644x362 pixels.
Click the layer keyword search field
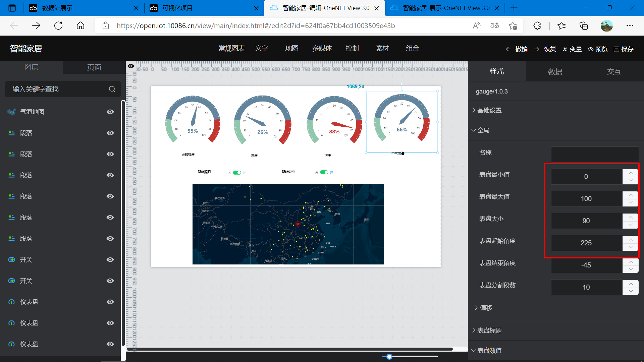pos(63,89)
